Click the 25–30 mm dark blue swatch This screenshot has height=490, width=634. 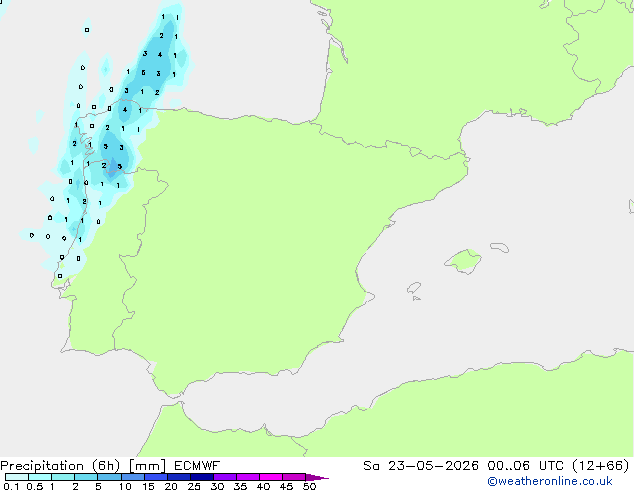pyautogui.click(x=201, y=477)
